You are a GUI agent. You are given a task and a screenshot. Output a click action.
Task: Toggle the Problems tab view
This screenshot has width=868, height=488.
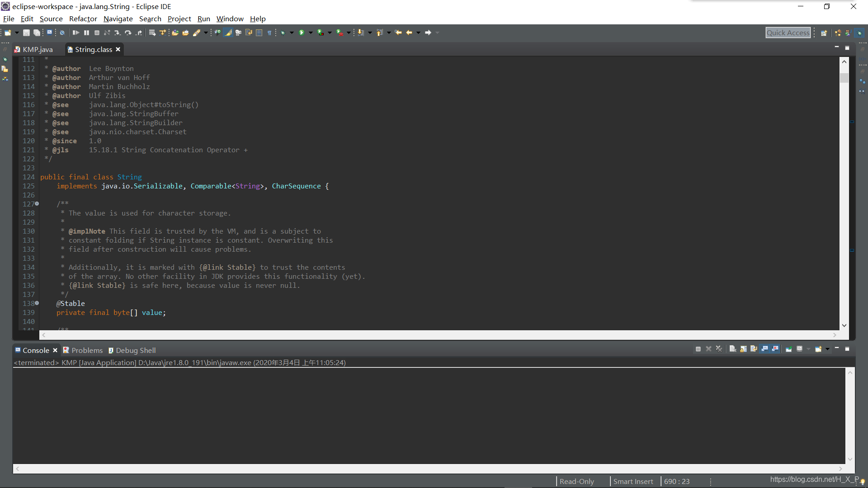click(86, 350)
